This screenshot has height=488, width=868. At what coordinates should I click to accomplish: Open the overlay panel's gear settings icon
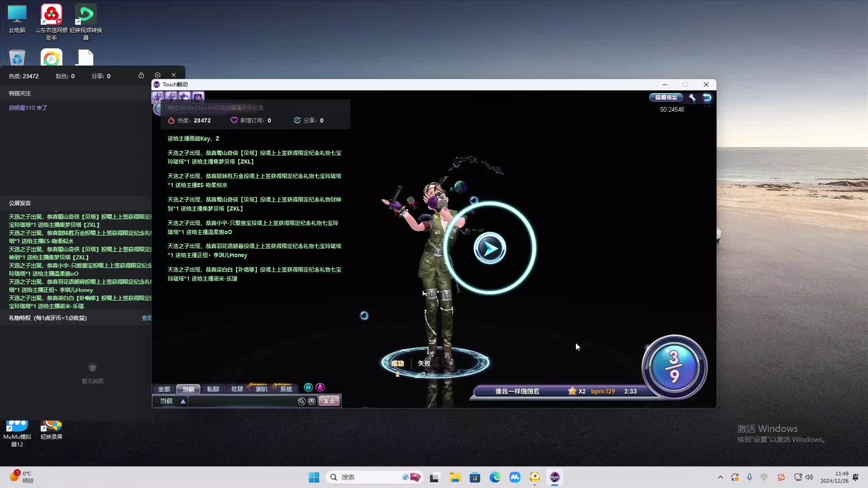pos(157,75)
